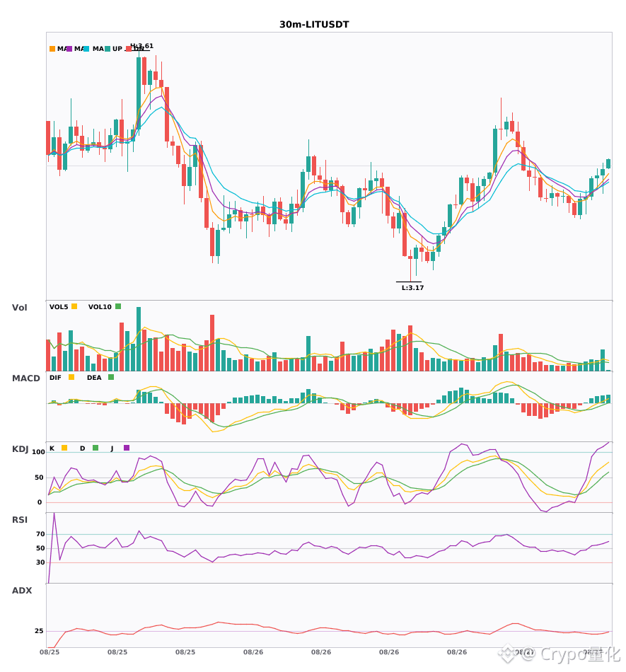Click the VOL5 legend label

pyautogui.click(x=59, y=307)
